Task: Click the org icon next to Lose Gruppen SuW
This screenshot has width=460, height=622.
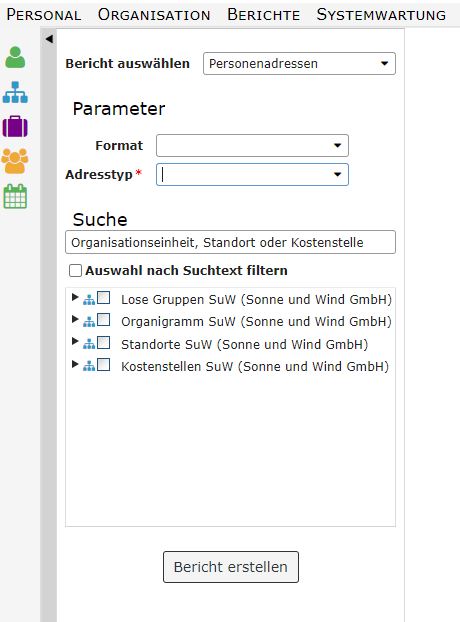Action: point(89,300)
